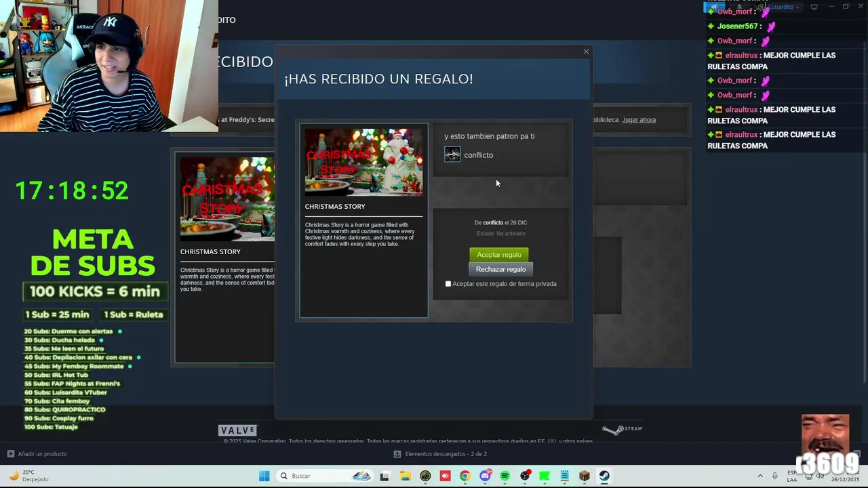Screen dimensions: 868x488
Task: Click the '90 Subs: Cosplay furro' goal line
Action: (x=59, y=419)
